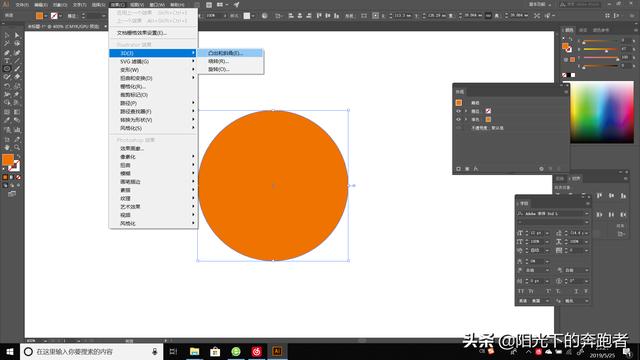
Task: Select the Ellipse tool
Action: (x=7, y=69)
